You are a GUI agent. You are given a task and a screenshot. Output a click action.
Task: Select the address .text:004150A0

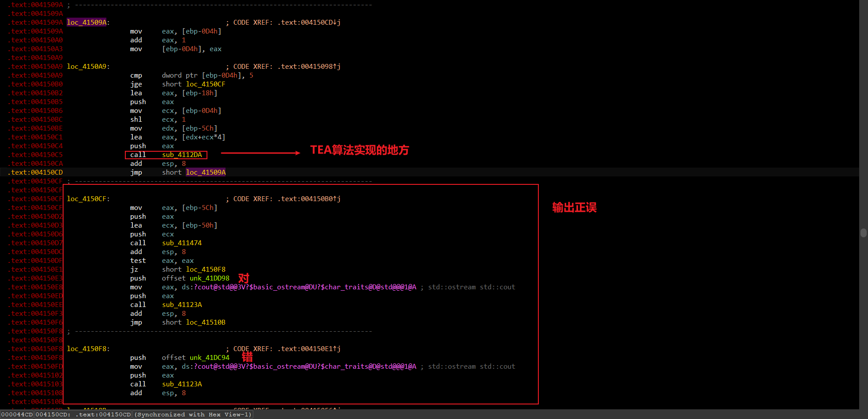tap(35, 40)
